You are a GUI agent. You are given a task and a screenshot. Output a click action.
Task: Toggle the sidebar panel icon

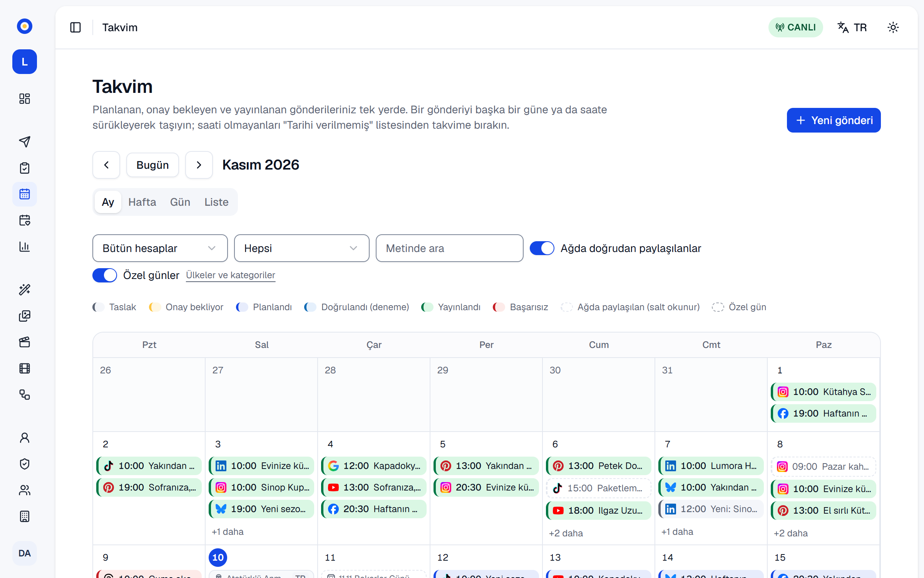(x=75, y=27)
